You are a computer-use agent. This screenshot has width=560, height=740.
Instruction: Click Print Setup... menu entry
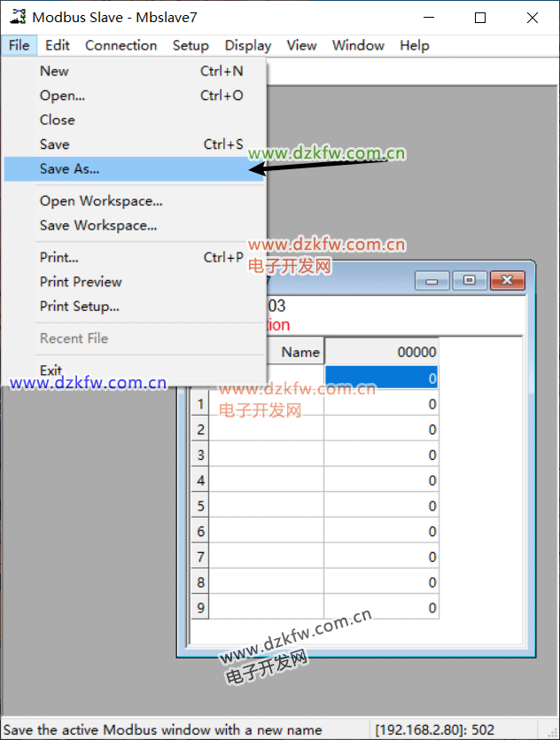tap(79, 307)
